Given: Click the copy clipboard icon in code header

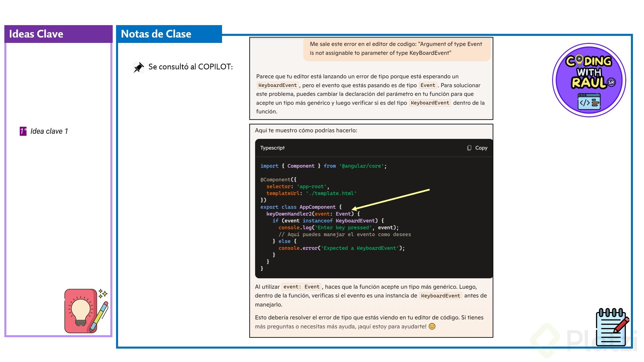Looking at the screenshot, I should point(469,148).
